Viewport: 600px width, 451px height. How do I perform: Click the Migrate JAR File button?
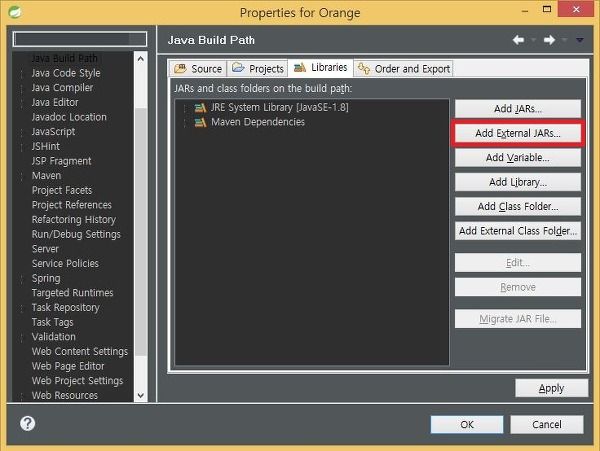click(x=518, y=319)
